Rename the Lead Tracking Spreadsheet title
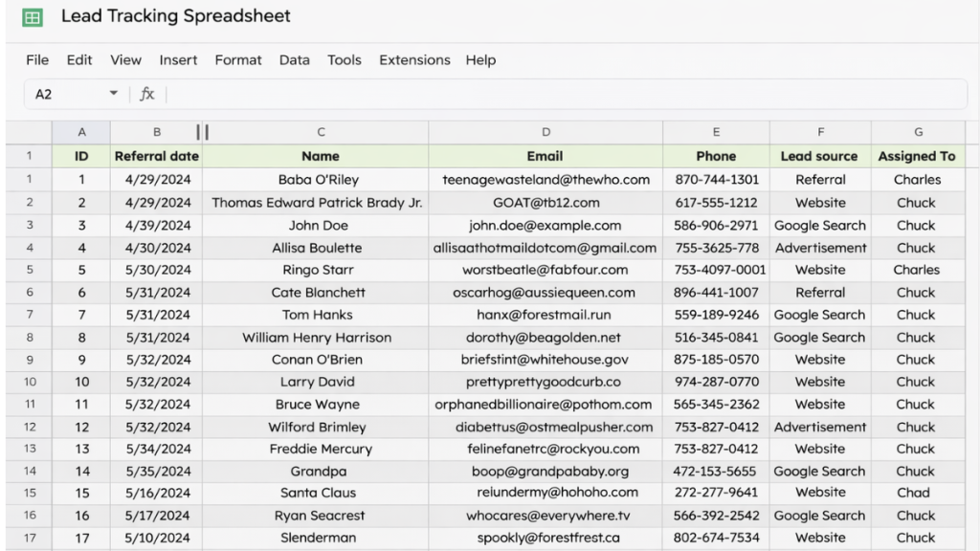Image resolution: width=980 pixels, height=551 pixels. [x=175, y=15]
